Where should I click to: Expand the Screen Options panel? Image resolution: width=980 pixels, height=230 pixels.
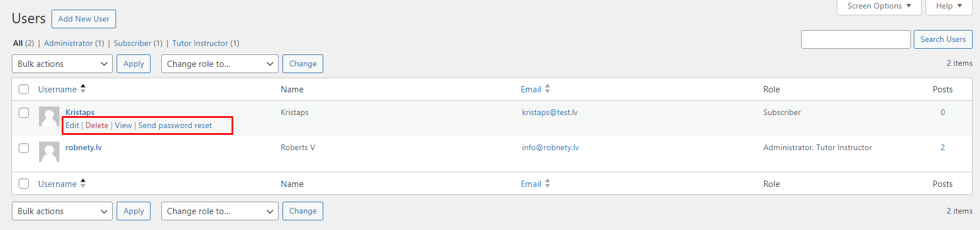pyautogui.click(x=879, y=6)
